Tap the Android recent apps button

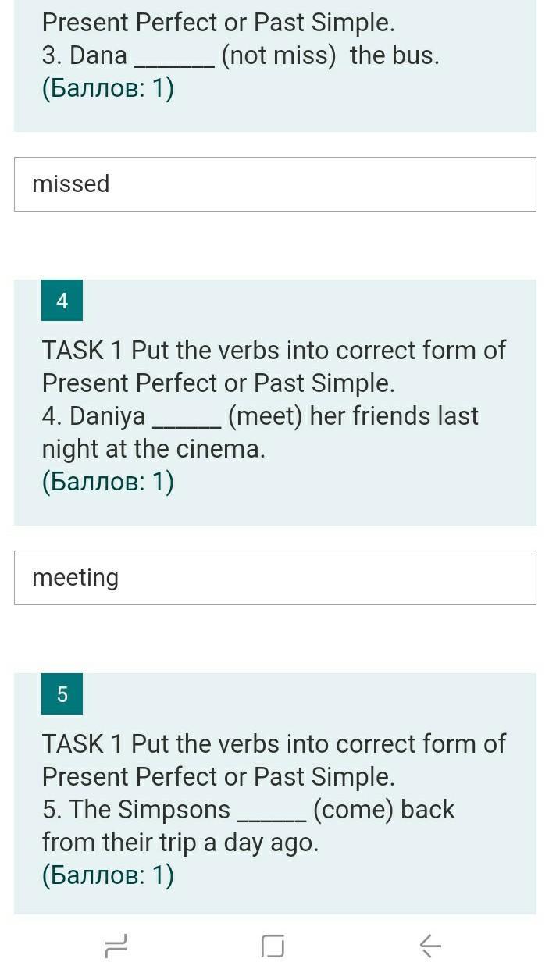pos(116,946)
